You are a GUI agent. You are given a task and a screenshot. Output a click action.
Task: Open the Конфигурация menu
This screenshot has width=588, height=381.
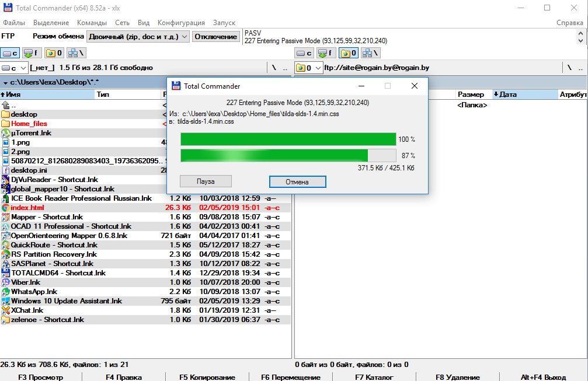(181, 23)
